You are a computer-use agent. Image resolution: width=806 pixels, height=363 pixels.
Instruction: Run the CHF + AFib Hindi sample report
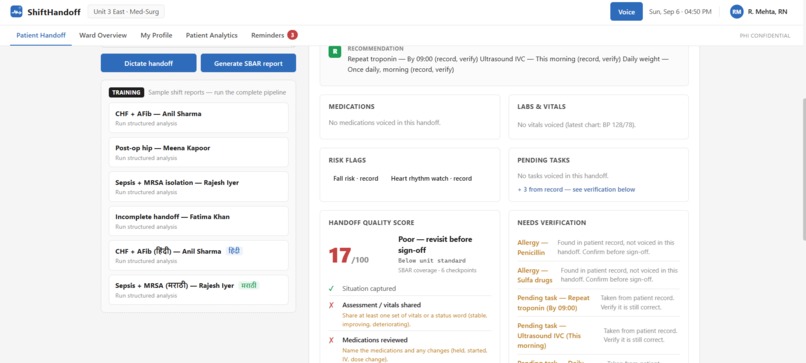click(198, 256)
